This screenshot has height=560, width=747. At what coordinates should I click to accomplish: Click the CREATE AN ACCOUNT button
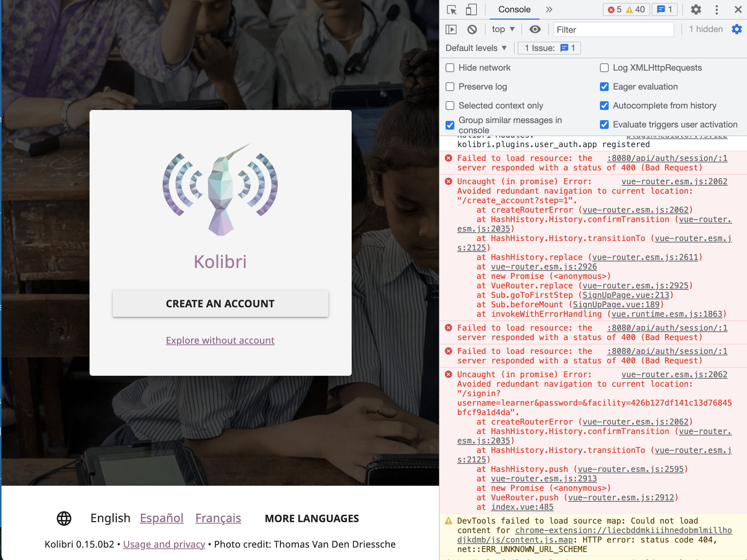(220, 303)
